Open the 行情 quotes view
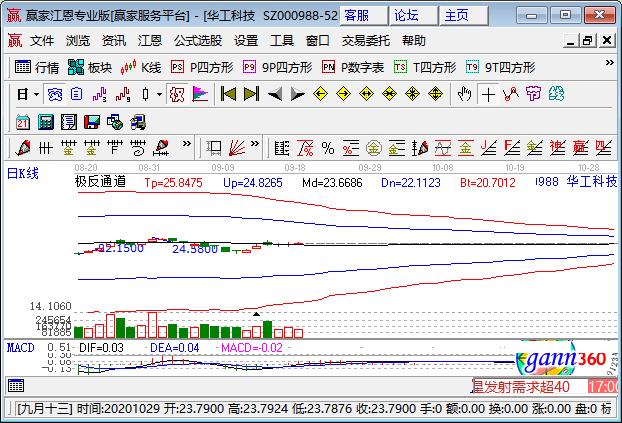 [x=37, y=67]
